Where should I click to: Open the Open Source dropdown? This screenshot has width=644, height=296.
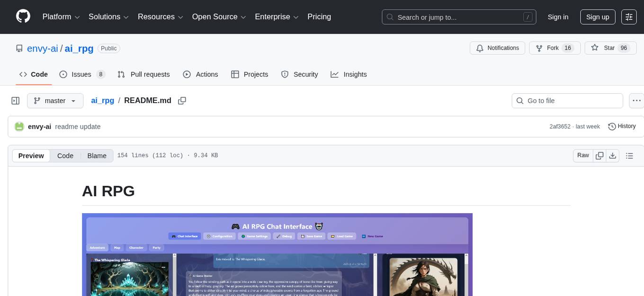tap(219, 17)
